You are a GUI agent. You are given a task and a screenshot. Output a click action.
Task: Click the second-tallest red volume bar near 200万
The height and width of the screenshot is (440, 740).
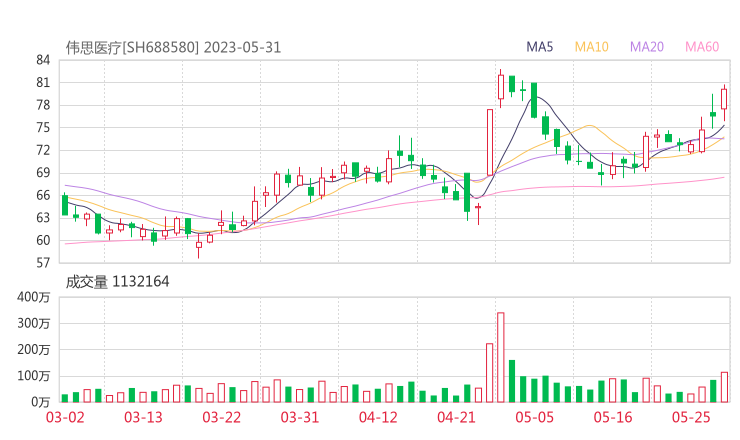click(x=489, y=373)
